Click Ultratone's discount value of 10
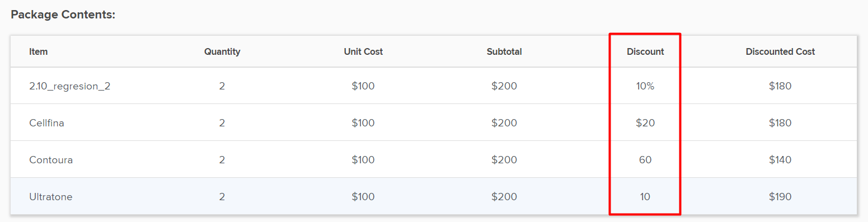 click(x=645, y=197)
